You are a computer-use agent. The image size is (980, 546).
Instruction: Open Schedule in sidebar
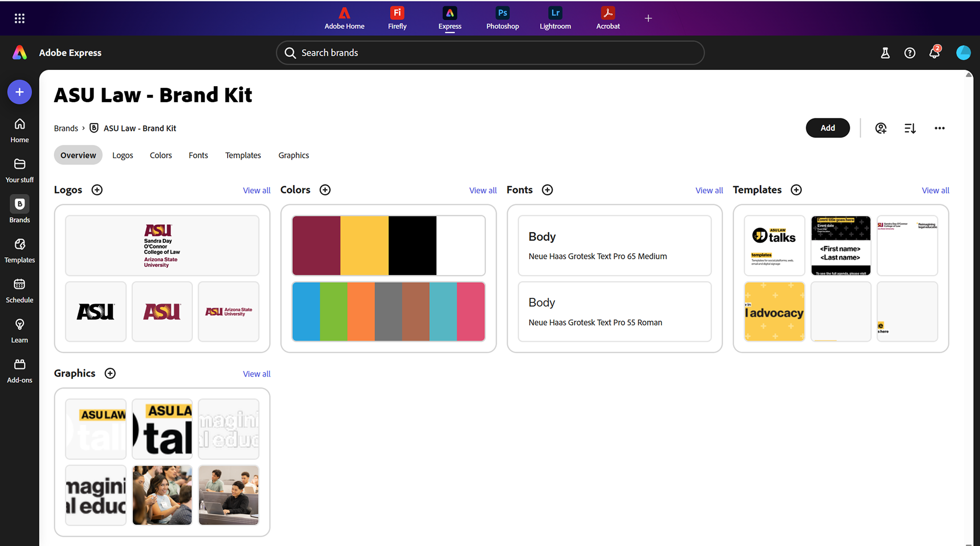[x=19, y=291]
